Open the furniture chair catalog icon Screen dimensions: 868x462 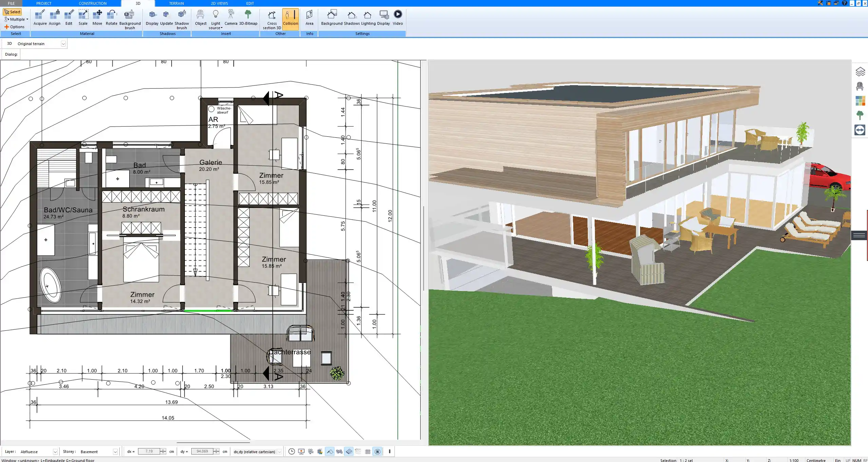coord(860,86)
